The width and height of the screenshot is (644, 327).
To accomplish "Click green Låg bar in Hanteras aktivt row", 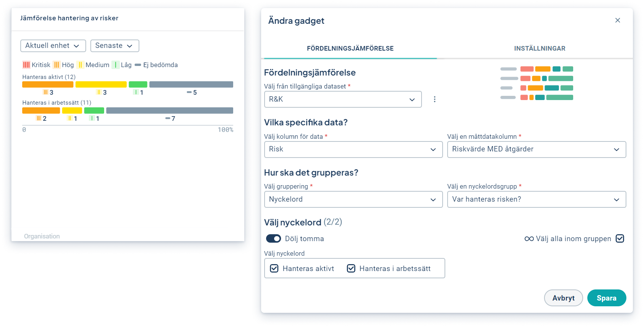I will point(138,84).
